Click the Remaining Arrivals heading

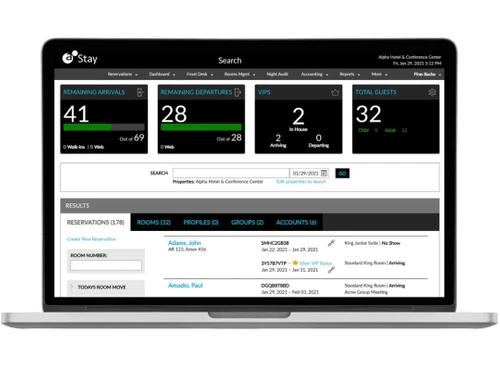[x=94, y=92]
